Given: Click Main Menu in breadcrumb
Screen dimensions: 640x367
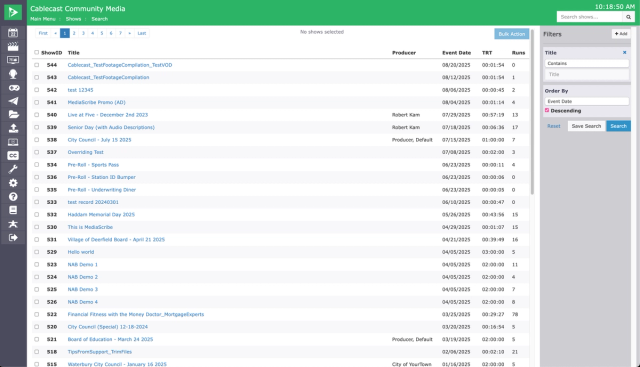Looking at the screenshot, I should tap(43, 19).
